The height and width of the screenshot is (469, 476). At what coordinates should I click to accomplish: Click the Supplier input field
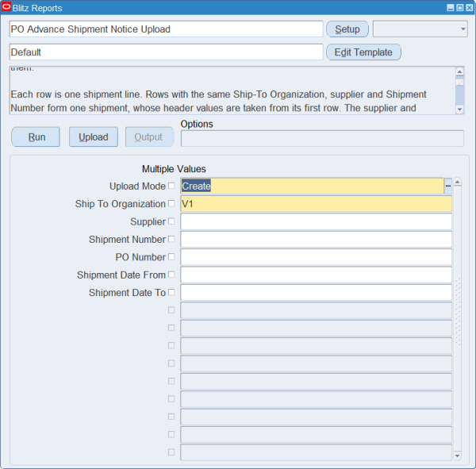(x=316, y=221)
